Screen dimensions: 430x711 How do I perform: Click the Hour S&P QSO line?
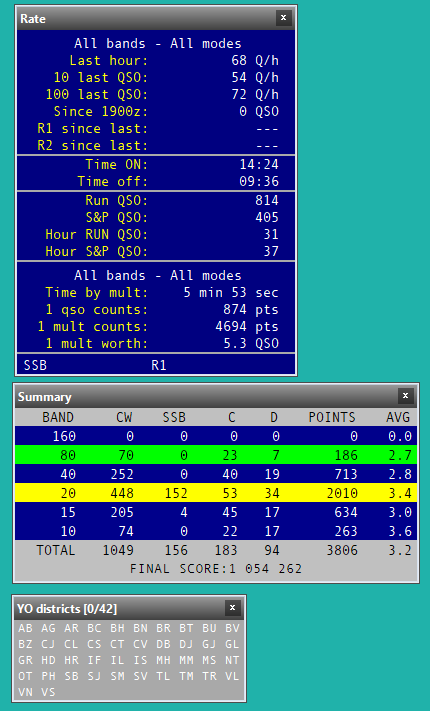[x=156, y=251]
